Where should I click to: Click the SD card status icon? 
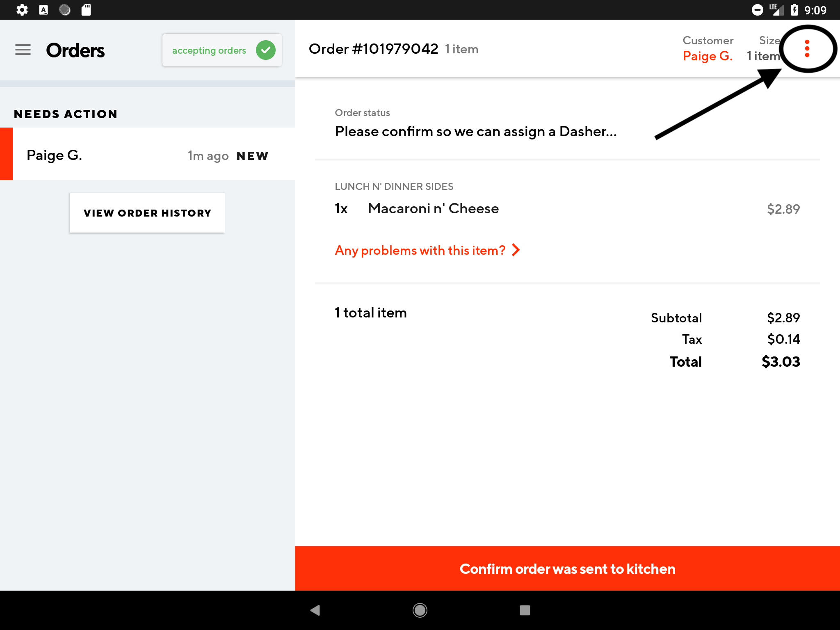(86, 10)
